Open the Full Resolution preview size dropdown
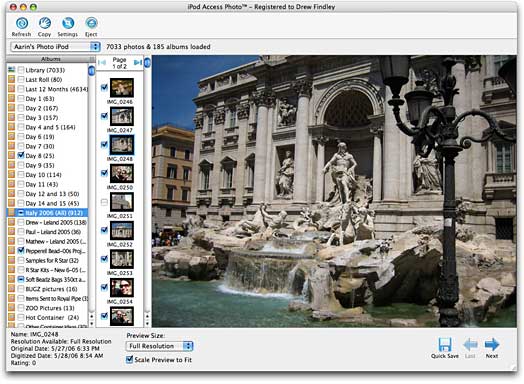 coord(159,346)
